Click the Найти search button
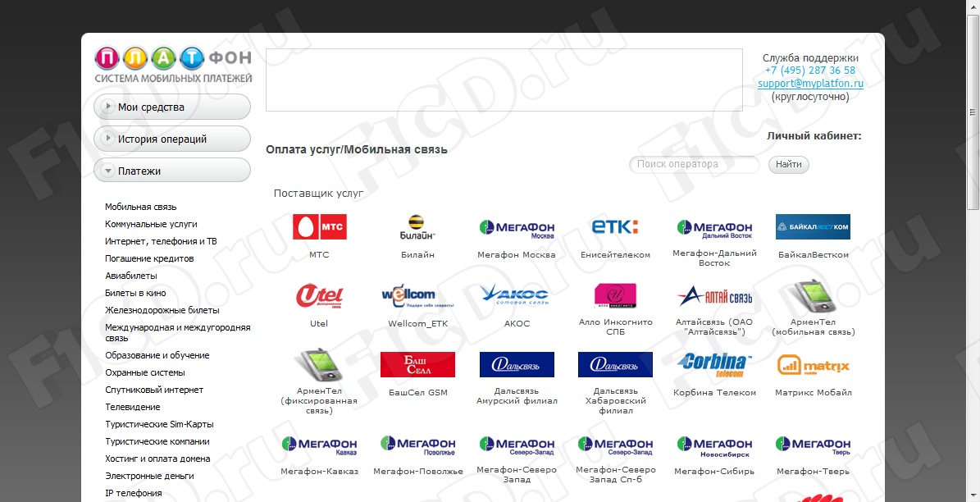Screen dimensions: 980x502 [789, 164]
